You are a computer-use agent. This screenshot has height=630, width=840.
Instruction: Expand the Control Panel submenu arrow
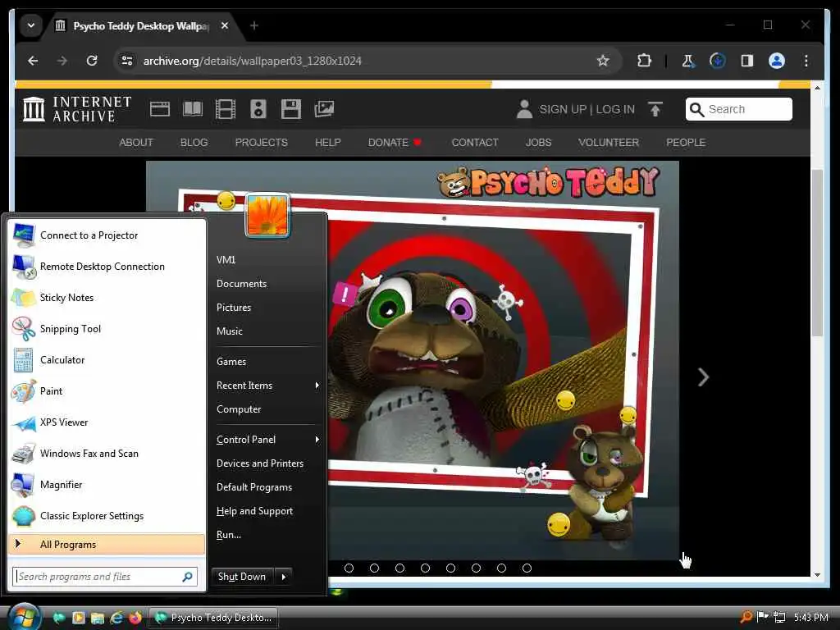pyautogui.click(x=317, y=440)
